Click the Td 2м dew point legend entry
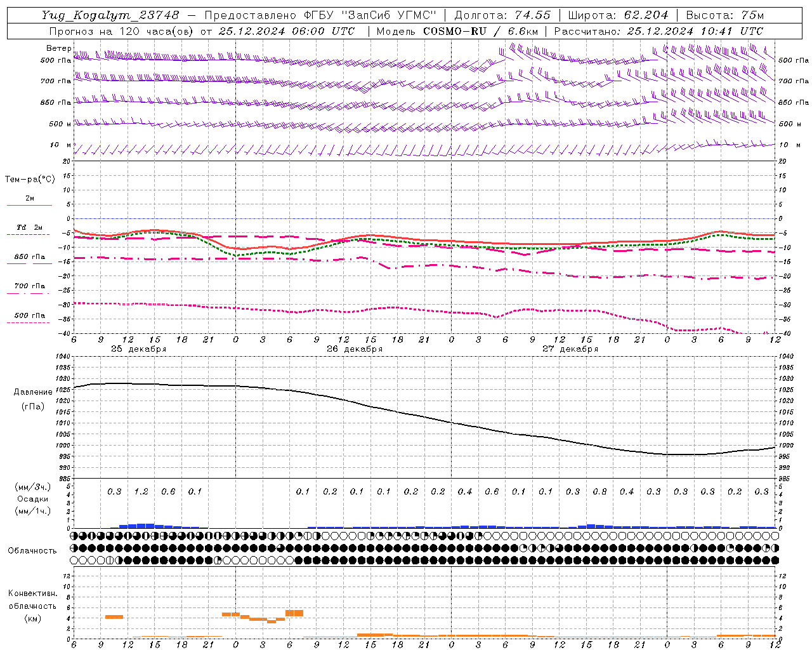 click(30, 227)
